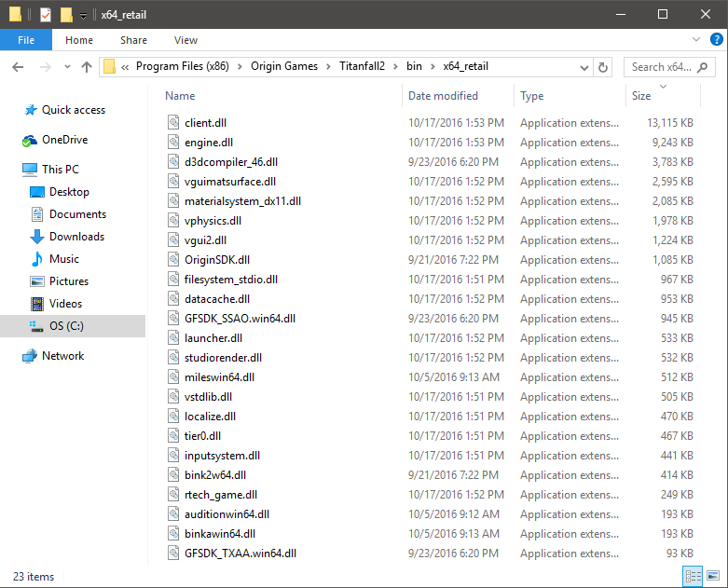Open the Explorer Help icon

point(717,40)
